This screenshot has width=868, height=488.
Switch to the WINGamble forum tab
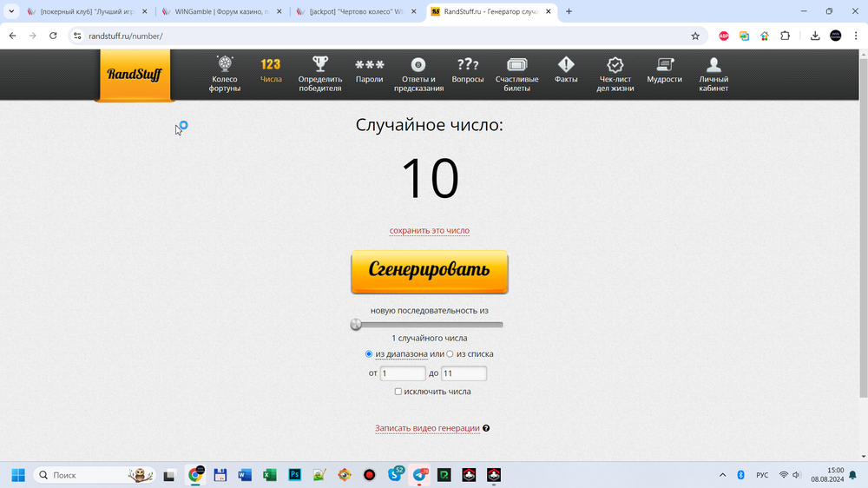pos(220,12)
